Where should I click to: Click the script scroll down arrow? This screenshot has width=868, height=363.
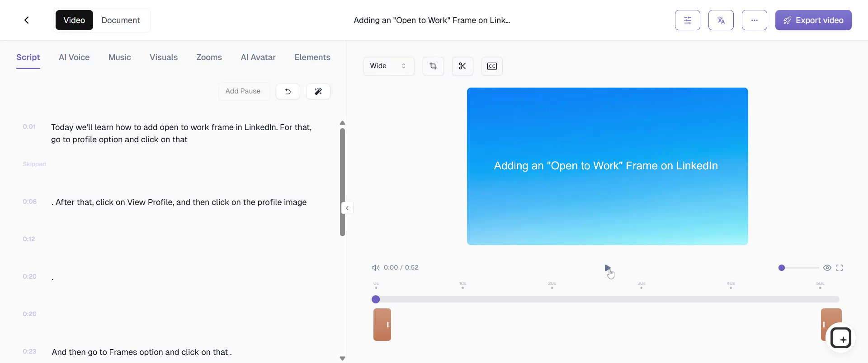(x=342, y=358)
